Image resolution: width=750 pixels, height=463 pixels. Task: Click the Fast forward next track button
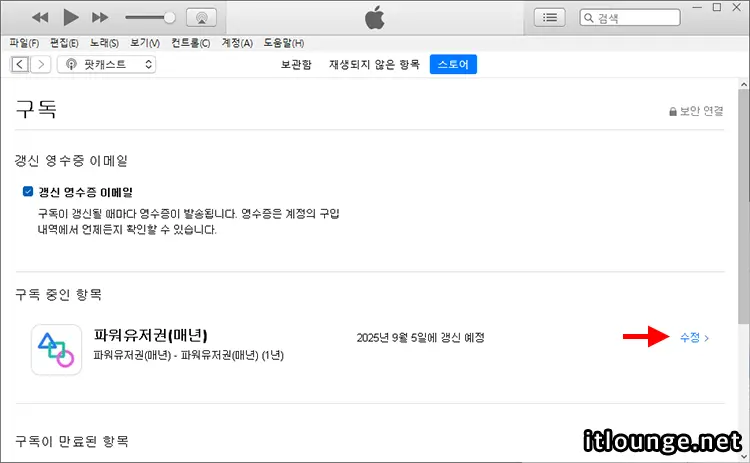pos(99,18)
